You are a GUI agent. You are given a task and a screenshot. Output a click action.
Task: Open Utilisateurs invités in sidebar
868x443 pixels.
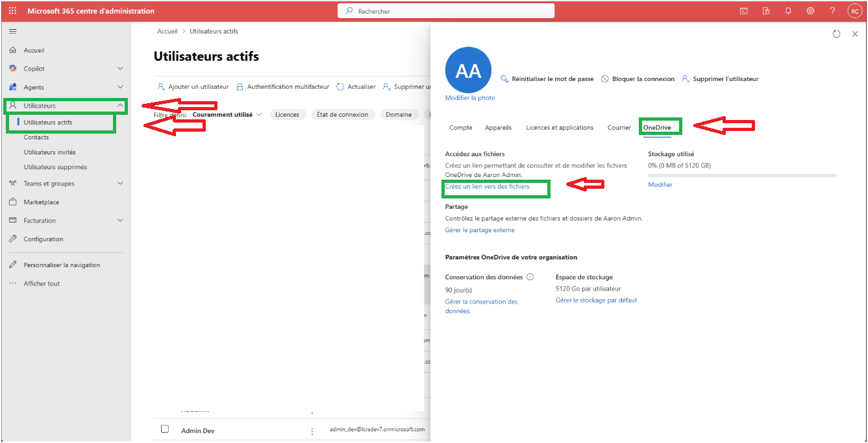(x=49, y=152)
